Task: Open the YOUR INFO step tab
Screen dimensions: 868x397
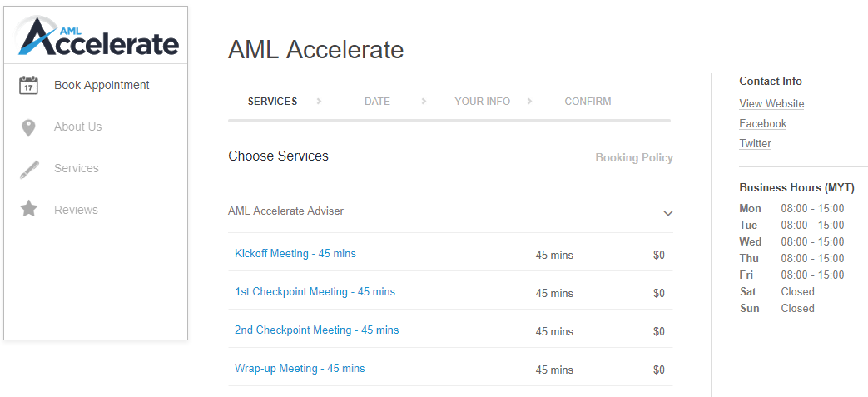Action: point(482,102)
